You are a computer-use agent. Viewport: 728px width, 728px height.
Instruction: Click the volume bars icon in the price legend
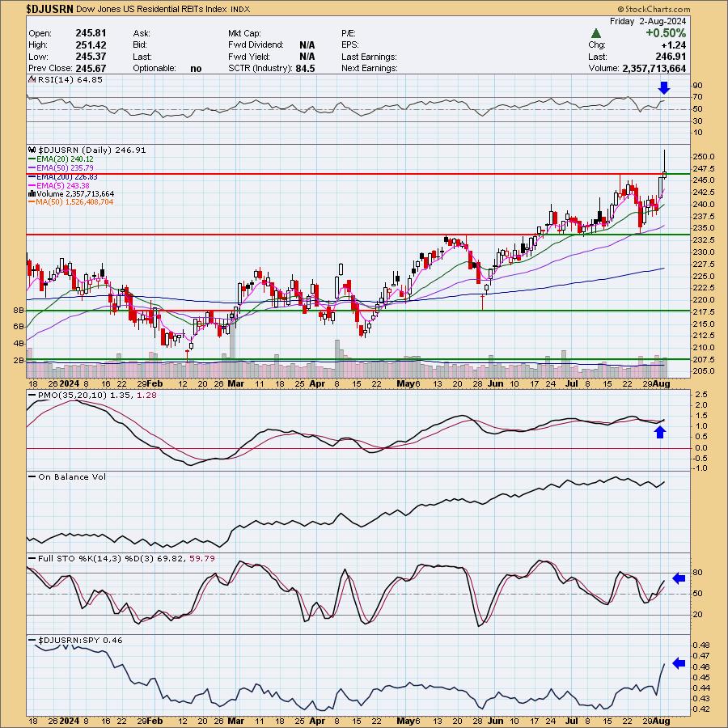(32, 193)
